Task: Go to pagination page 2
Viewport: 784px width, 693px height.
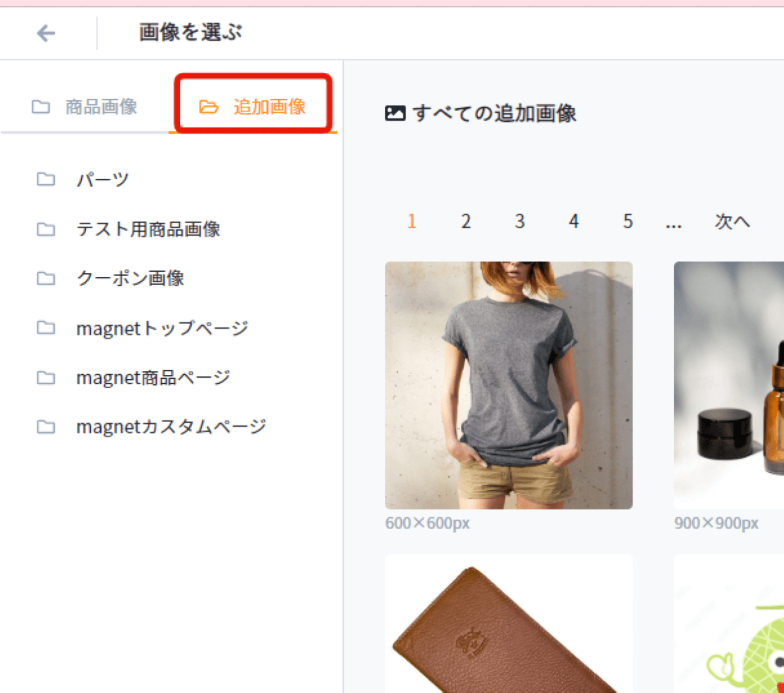Action: click(x=466, y=221)
